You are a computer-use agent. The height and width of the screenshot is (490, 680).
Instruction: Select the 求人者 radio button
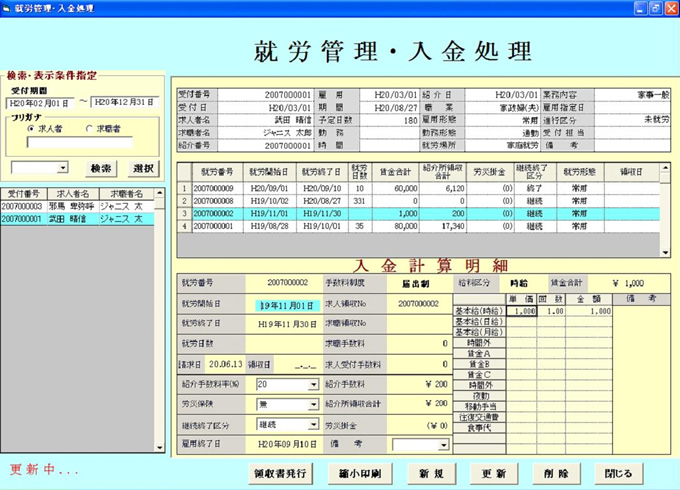[32, 129]
